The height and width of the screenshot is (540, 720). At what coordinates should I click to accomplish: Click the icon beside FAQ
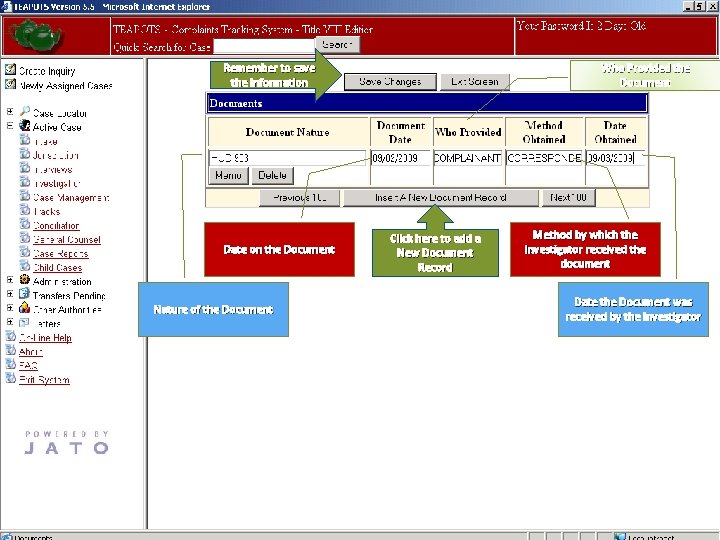tap(11, 365)
